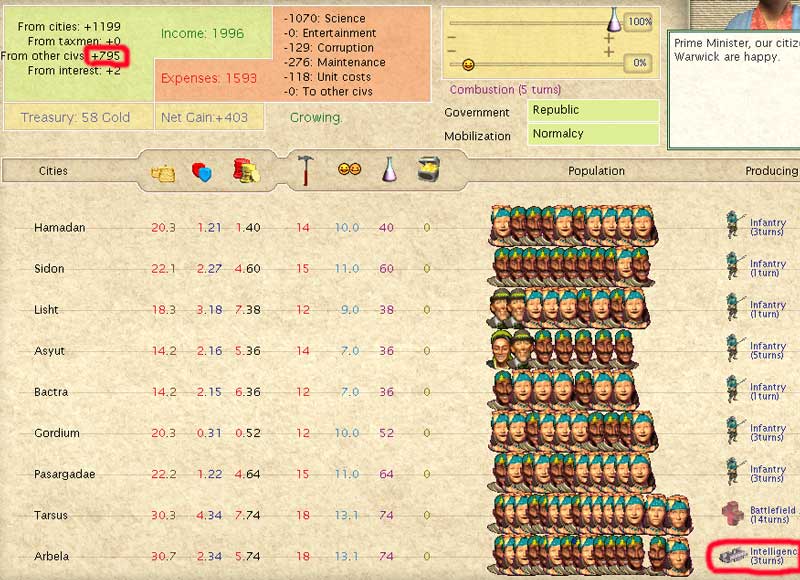Screen dimensions: 800x580
Task: Click the Expenses: 1593 text
Action: tap(209, 79)
